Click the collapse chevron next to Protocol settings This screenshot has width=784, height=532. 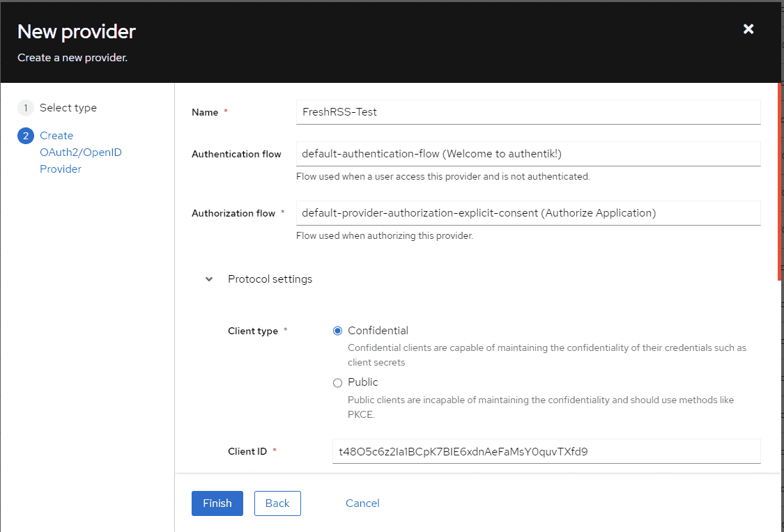click(208, 279)
